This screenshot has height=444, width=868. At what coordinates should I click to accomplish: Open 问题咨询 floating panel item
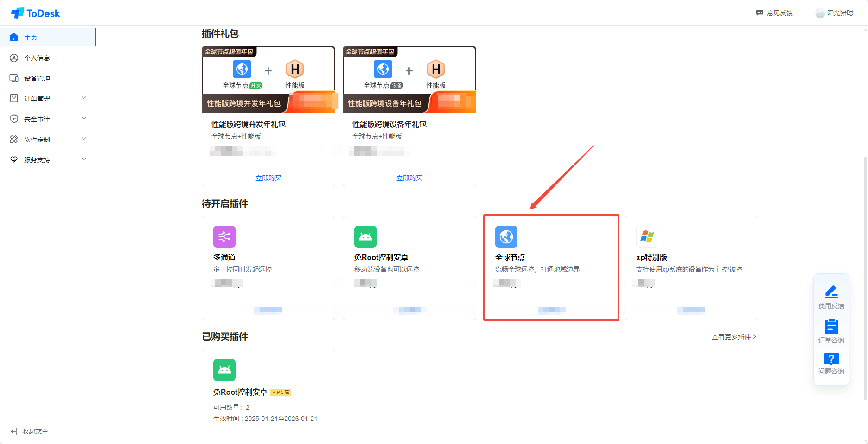click(831, 364)
